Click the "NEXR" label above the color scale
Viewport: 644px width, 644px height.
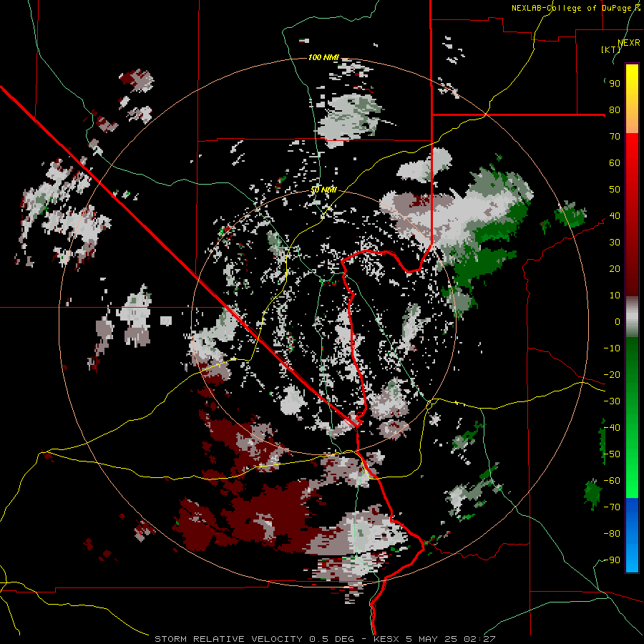click(x=629, y=43)
